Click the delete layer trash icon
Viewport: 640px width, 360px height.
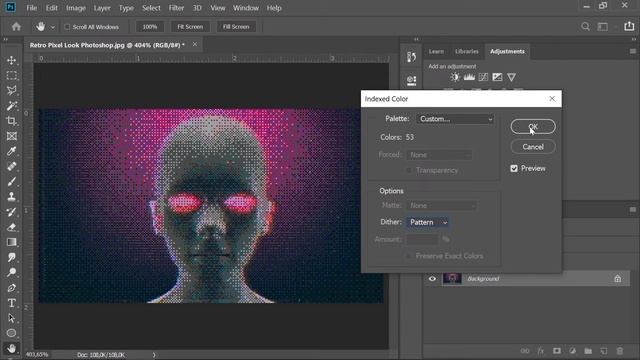(x=620, y=351)
